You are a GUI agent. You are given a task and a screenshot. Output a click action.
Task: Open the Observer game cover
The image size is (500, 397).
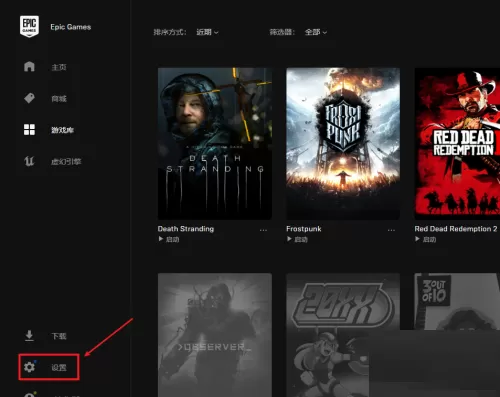(215, 335)
